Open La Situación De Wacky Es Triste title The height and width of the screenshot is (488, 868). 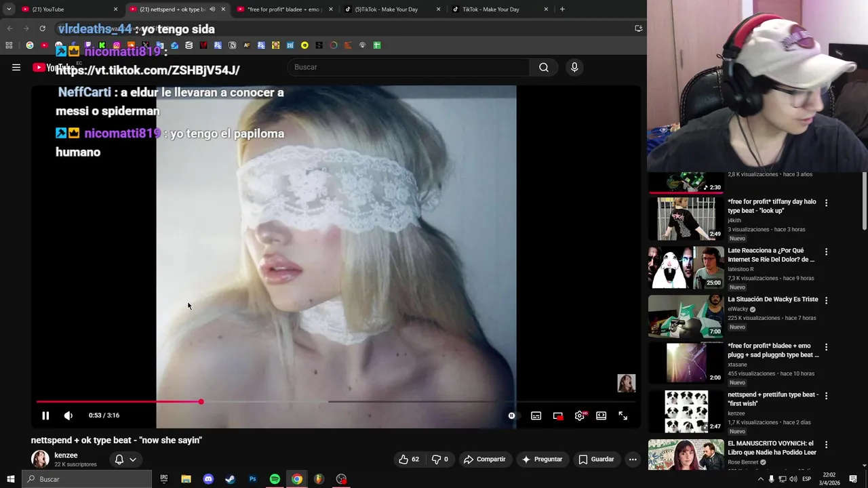coord(772,299)
